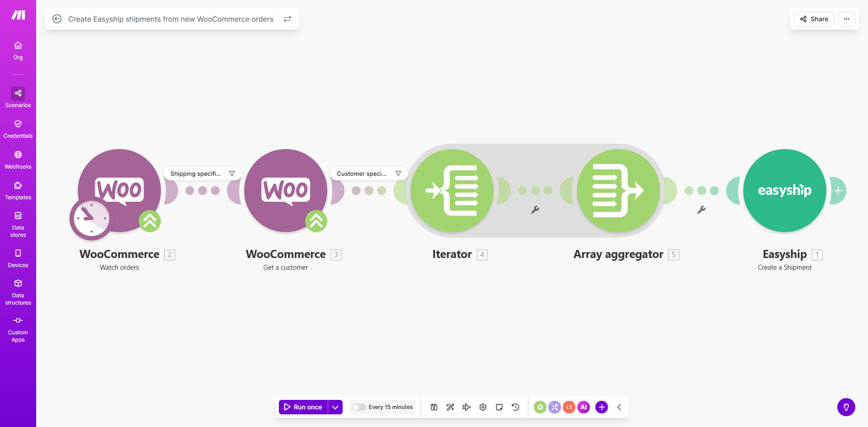This screenshot has height=427, width=868.
Task: Click the 'Watch orders' label
Action: pyautogui.click(x=119, y=267)
